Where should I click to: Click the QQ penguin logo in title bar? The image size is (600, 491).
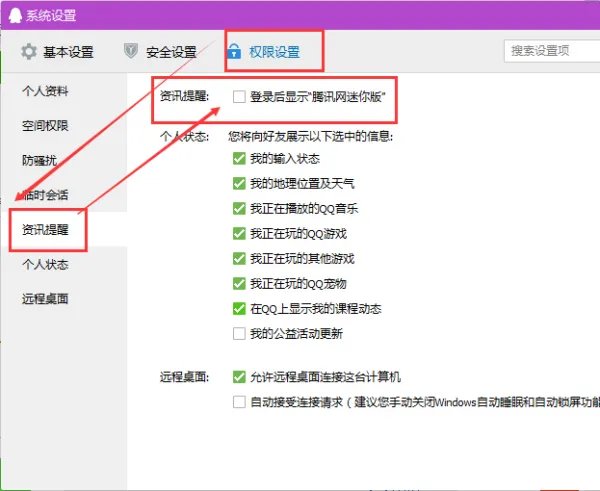point(15,16)
